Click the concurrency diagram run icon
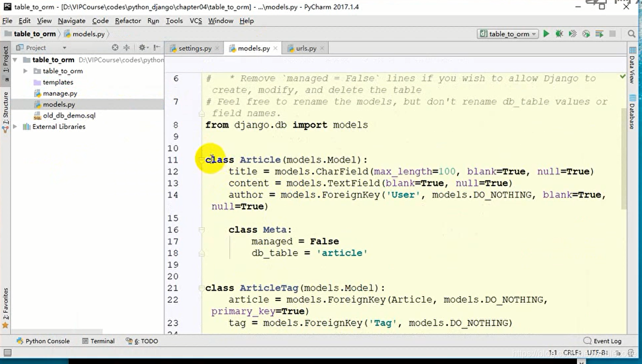Image resolution: width=642 pixels, height=364 pixels. [600, 34]
